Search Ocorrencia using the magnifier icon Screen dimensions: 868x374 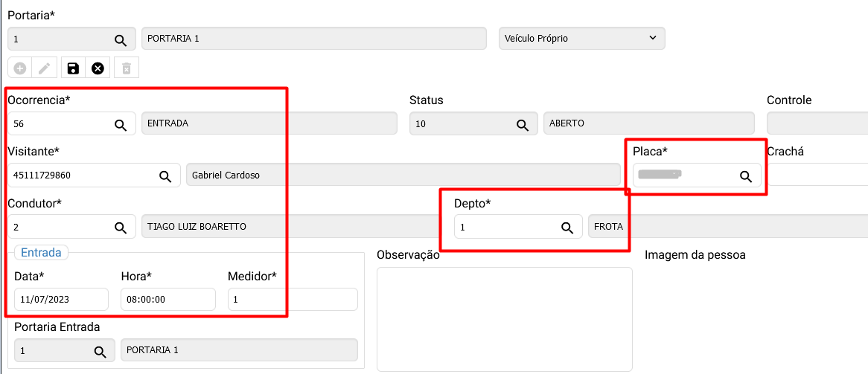pos(121,124)
